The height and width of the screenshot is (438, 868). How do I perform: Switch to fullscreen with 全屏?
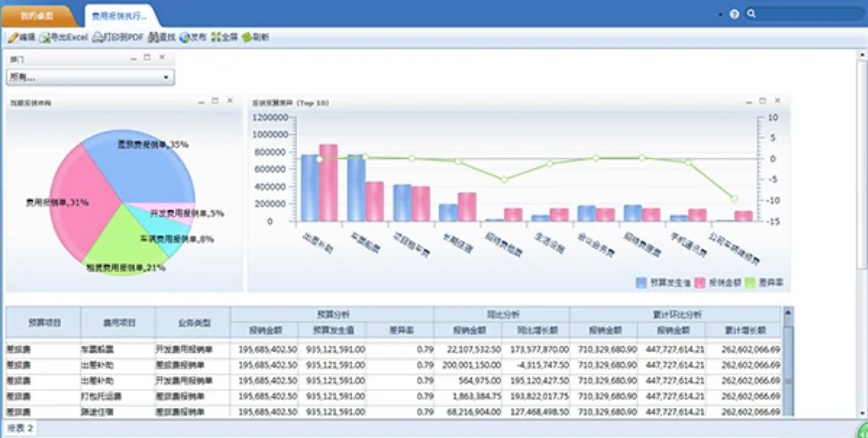(224, 37)
